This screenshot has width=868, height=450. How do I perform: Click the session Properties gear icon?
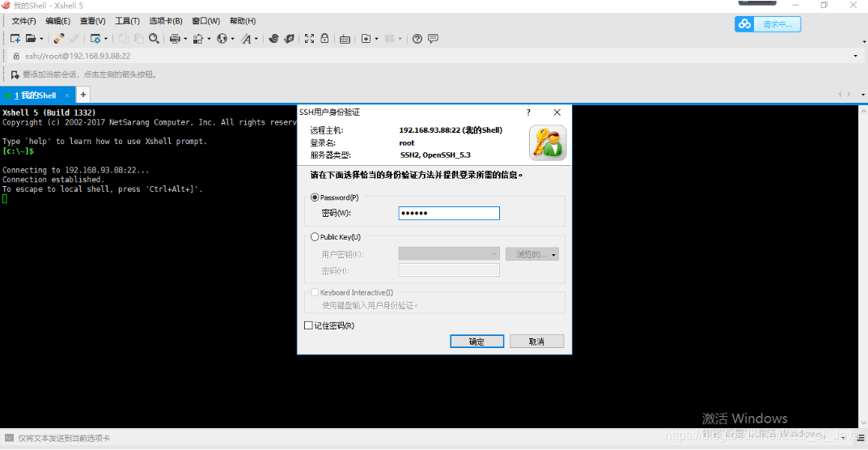[95, 39]
